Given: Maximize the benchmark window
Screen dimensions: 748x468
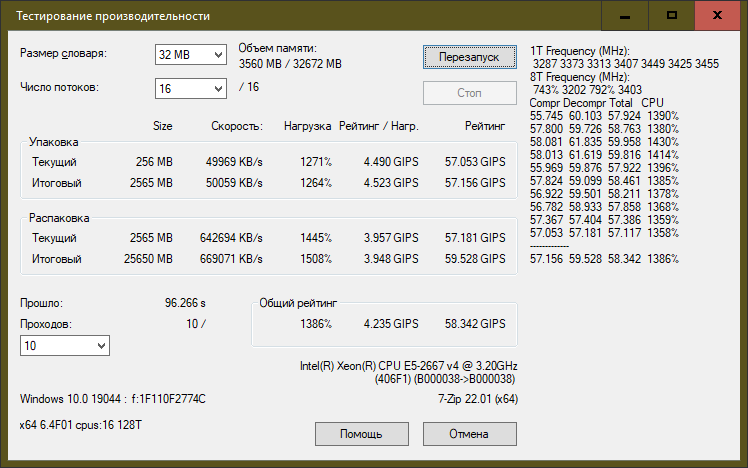Looking at the screenshot, I should pos(672,16).
